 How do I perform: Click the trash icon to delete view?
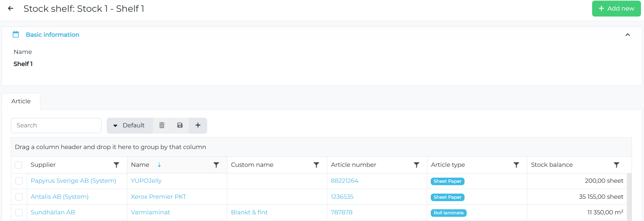[x=162, y=125]
